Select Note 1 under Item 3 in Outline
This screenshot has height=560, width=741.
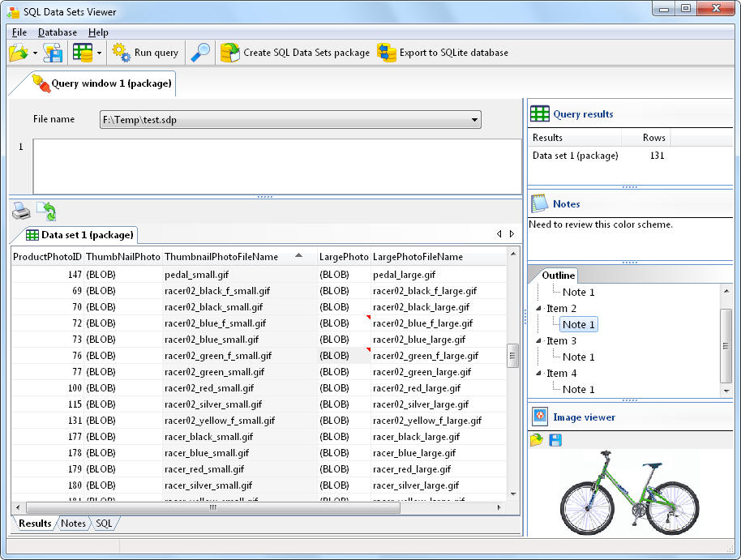point(577,357)
